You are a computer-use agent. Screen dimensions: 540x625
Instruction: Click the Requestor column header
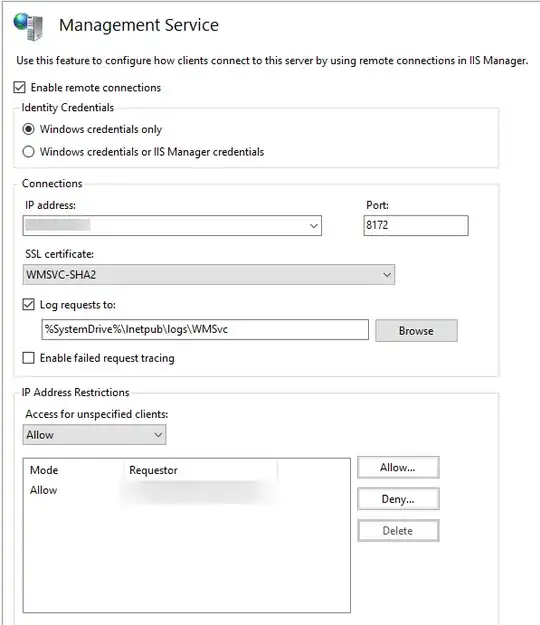(x=153, y=470)
